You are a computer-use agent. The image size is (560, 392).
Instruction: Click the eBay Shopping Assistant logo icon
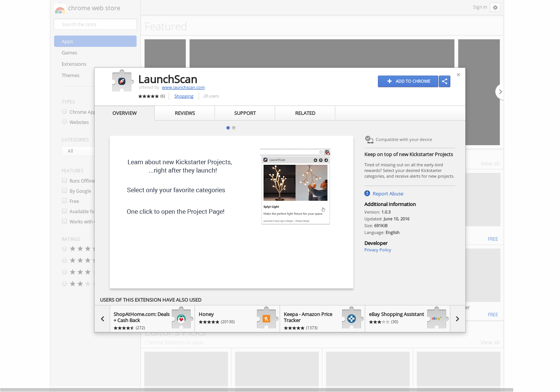click(x=437, y=318)
